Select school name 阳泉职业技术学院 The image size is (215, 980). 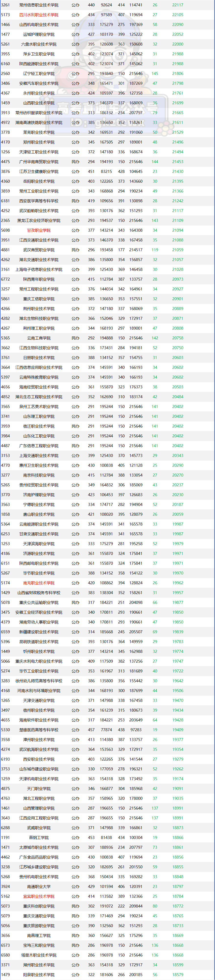39,975
